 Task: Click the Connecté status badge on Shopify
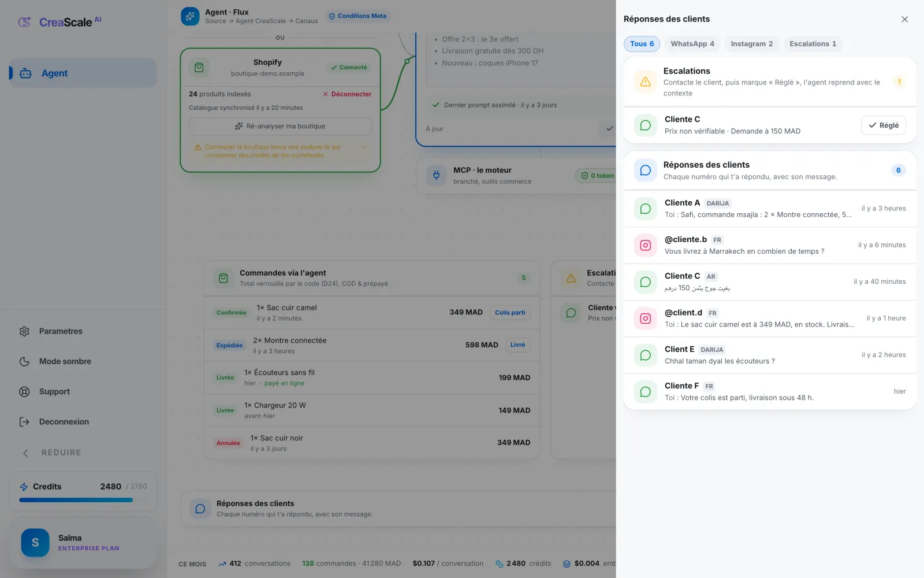[349, 68]
